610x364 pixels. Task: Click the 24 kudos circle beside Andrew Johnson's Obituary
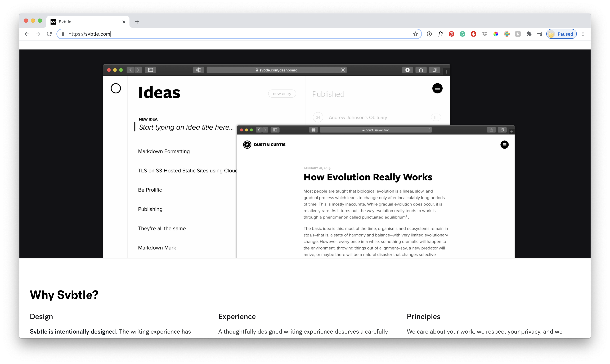[318, 117]
